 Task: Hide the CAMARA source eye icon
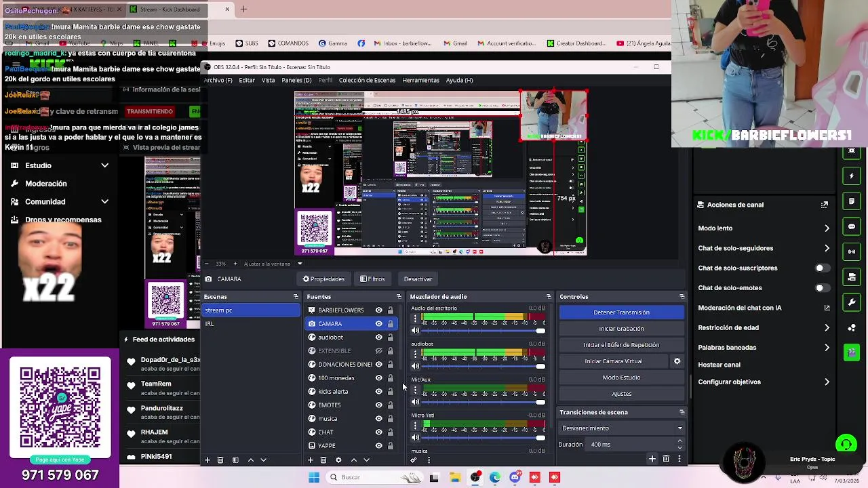click(378, 324)
